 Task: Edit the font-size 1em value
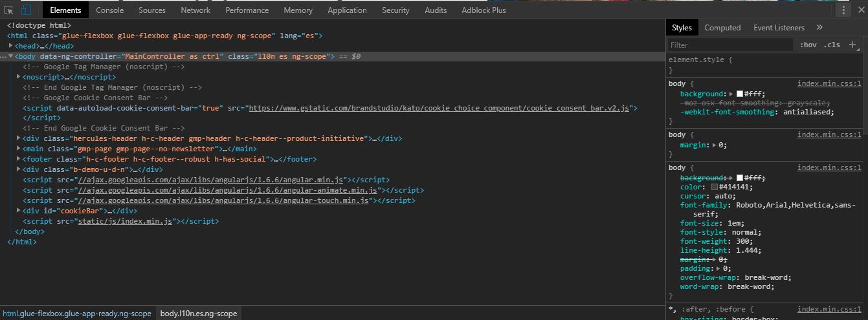[x=735, y=223]
